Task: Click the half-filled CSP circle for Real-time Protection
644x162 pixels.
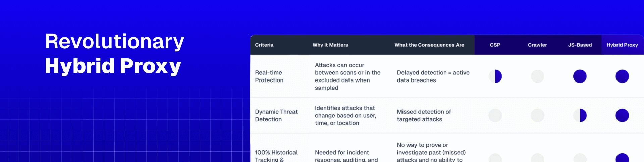Action: (x=495, y=76)
